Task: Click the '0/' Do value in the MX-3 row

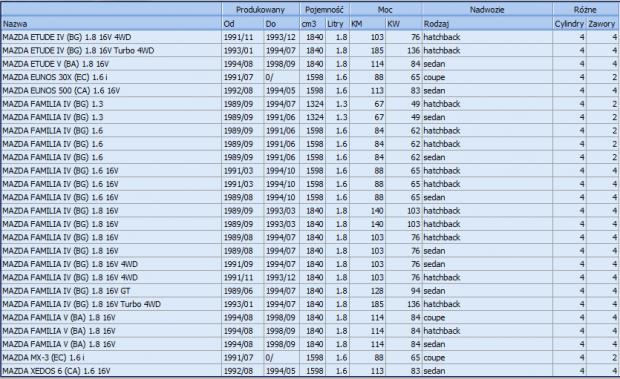Action: pyautogui.click(x=269, y=358)
